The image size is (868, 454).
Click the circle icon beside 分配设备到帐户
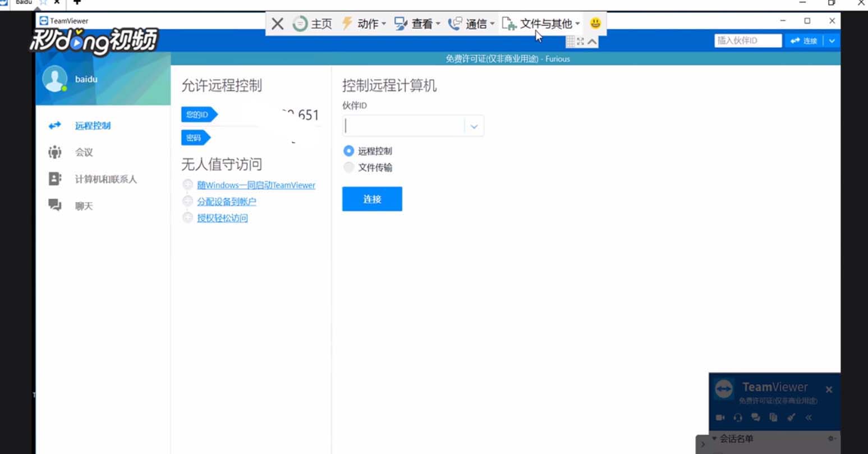(188, 201)
